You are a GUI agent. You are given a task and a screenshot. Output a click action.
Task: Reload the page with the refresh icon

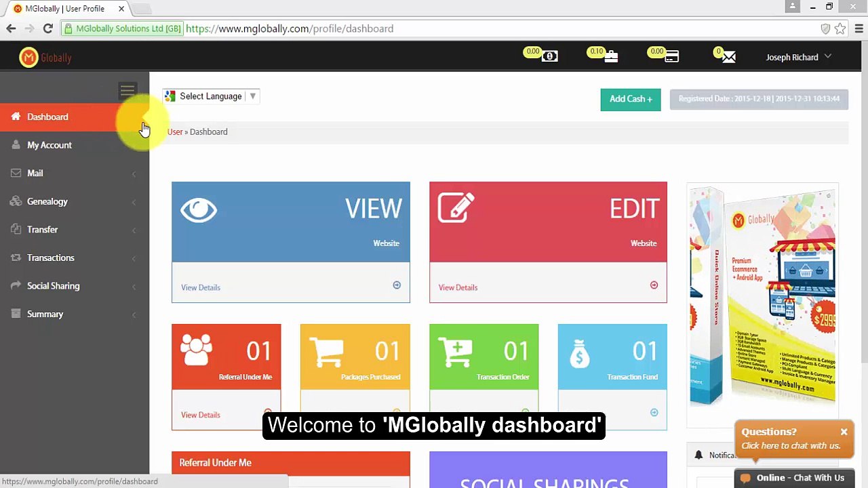(x=47, y=28)
